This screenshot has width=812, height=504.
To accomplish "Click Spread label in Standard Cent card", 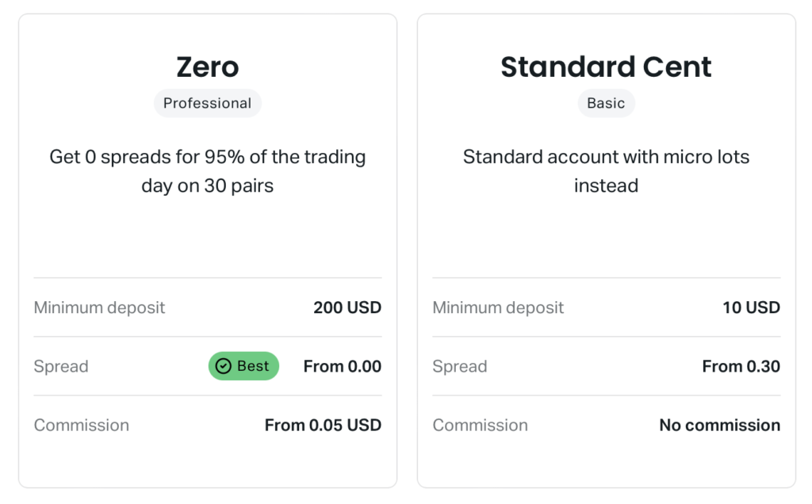I will [x=460, y=367].
